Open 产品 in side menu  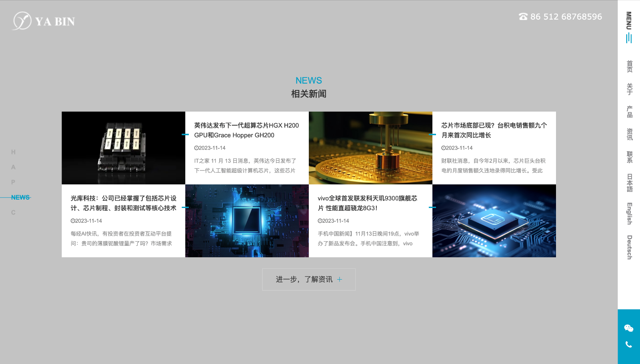click(x=629, y=112)
